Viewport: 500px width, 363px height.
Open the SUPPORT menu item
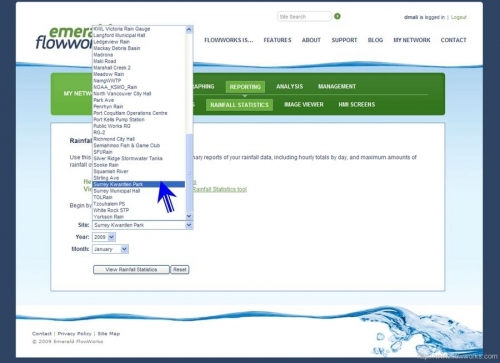pos(344,40)
